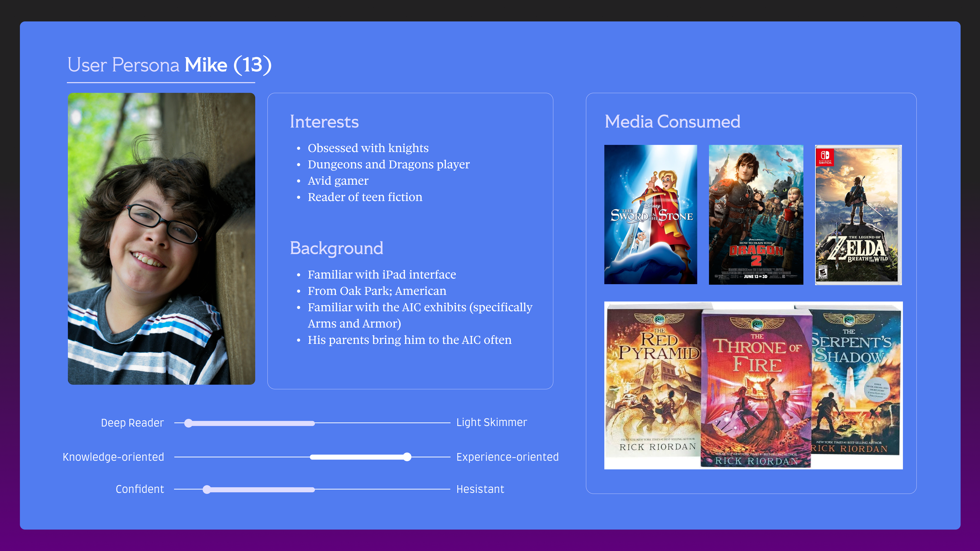Click the 'Deep Reader' label
Screen dimensions: 980x551
(132, 423)
